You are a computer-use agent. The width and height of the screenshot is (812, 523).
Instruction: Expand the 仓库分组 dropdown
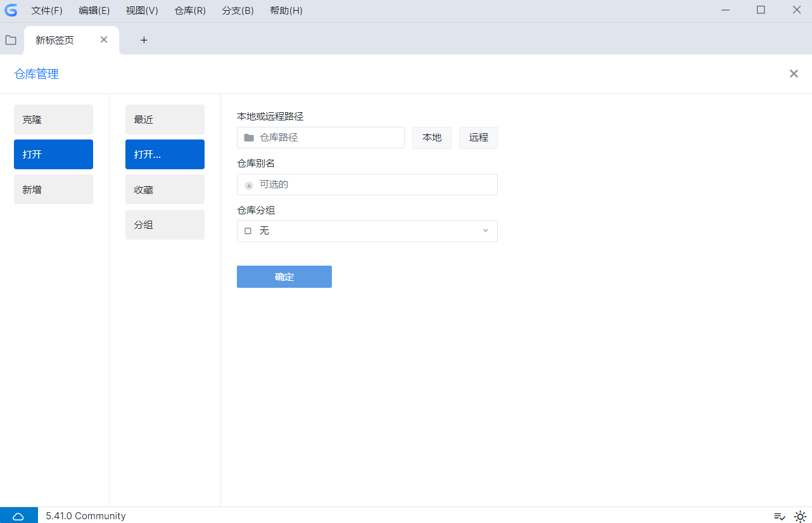(485, 231)
